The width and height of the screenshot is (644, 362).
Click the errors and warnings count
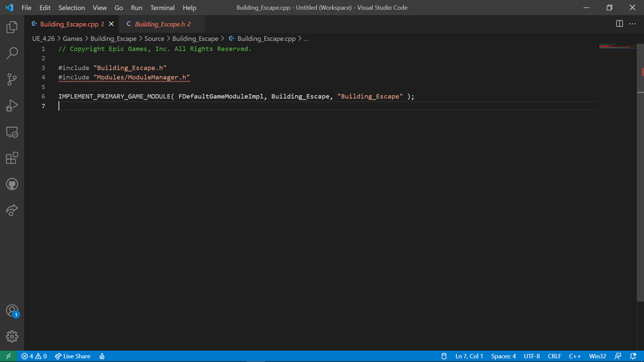(34, 356)
